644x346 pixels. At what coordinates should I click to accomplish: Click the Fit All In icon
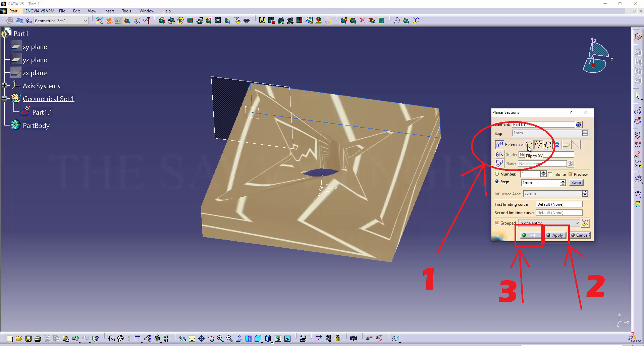(x=192, y=339)
